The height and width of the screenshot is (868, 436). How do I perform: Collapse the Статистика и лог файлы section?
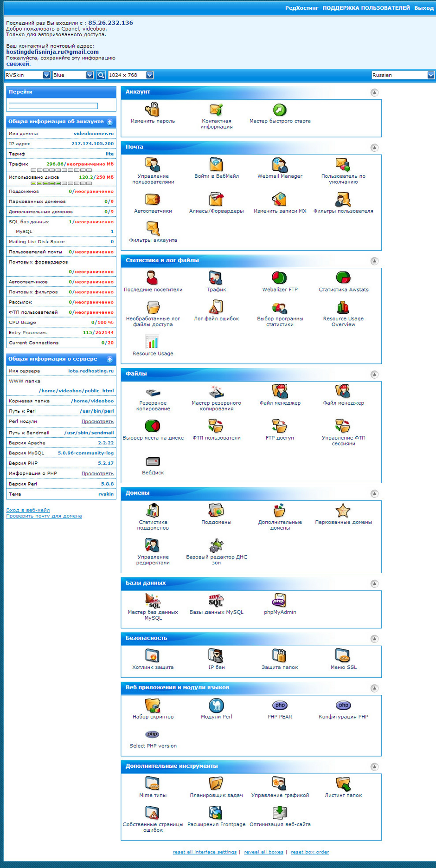click(x=374, y=261)
